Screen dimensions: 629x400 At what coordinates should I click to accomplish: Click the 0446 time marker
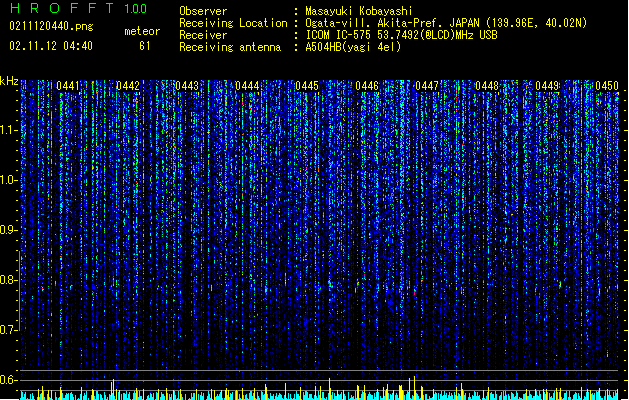(367, 86)
